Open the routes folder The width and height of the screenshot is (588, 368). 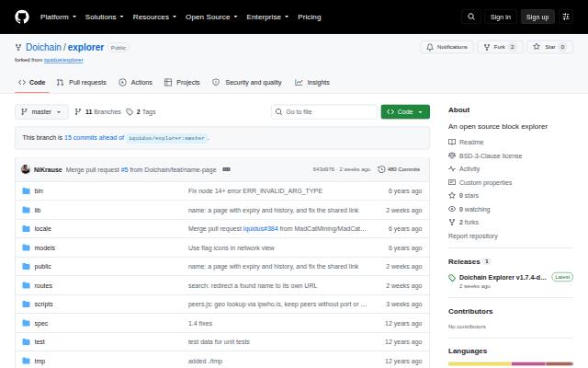tap(43, 286)
